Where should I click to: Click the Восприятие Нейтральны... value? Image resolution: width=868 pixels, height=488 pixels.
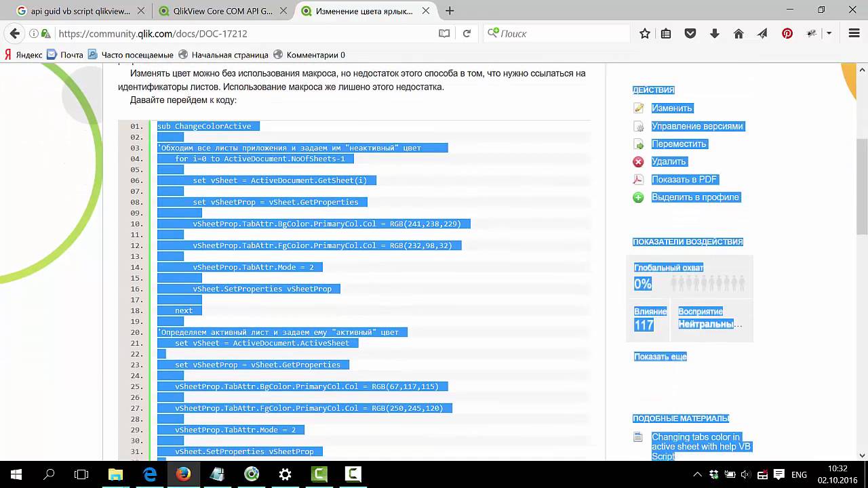tap(710, 324)
